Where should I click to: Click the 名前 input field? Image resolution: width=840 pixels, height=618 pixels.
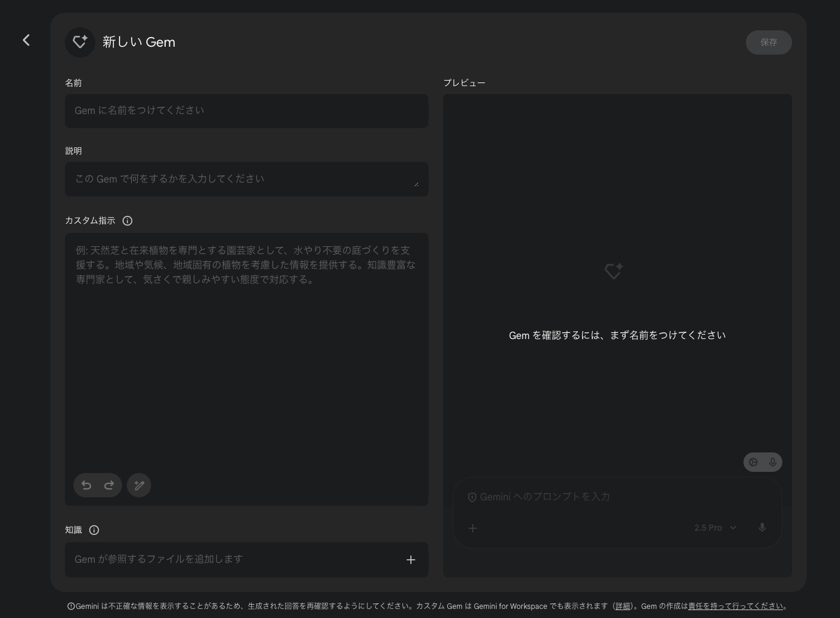pos(246,111)
